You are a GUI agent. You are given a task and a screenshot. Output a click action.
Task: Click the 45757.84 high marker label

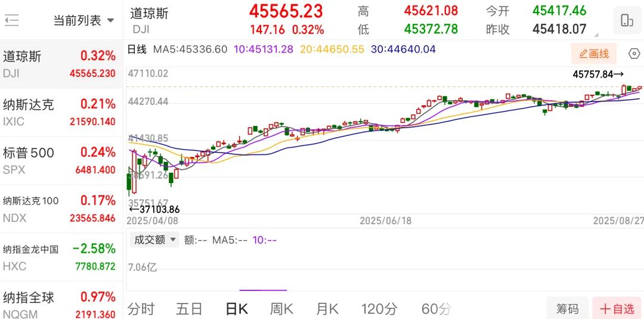tap(599, 75)
